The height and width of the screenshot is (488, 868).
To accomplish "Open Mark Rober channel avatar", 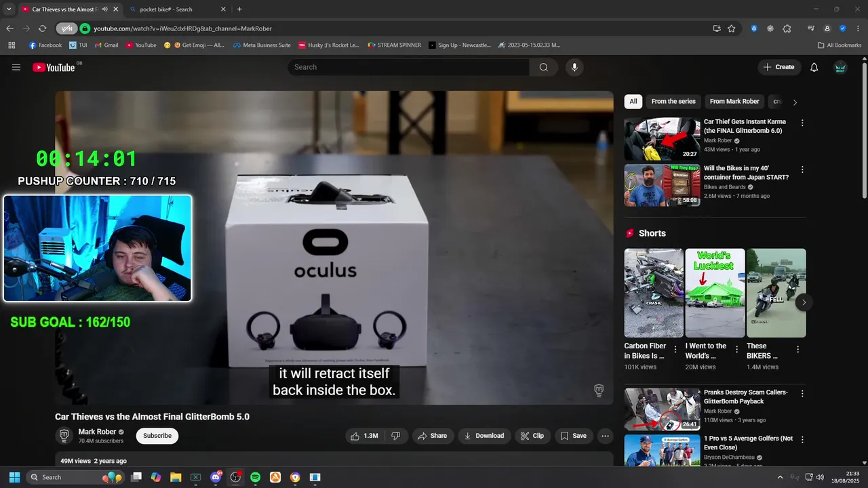I will tap(64, 436).
